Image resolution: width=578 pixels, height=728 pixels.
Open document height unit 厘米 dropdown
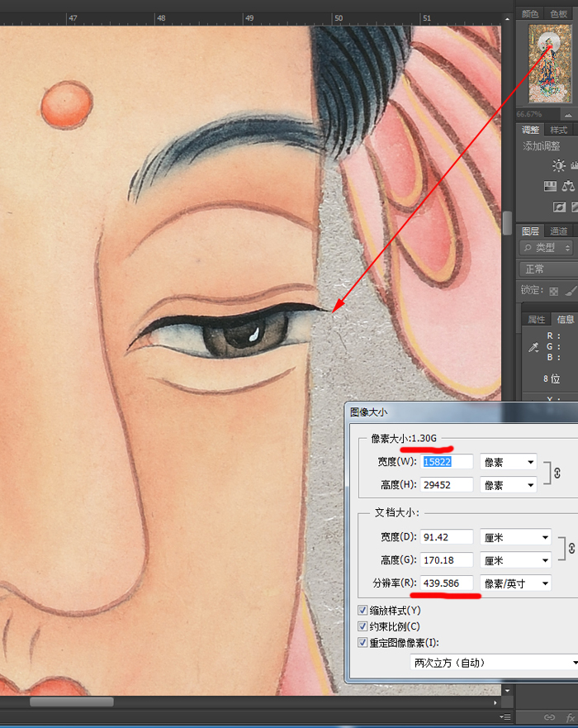pos(516,560)
